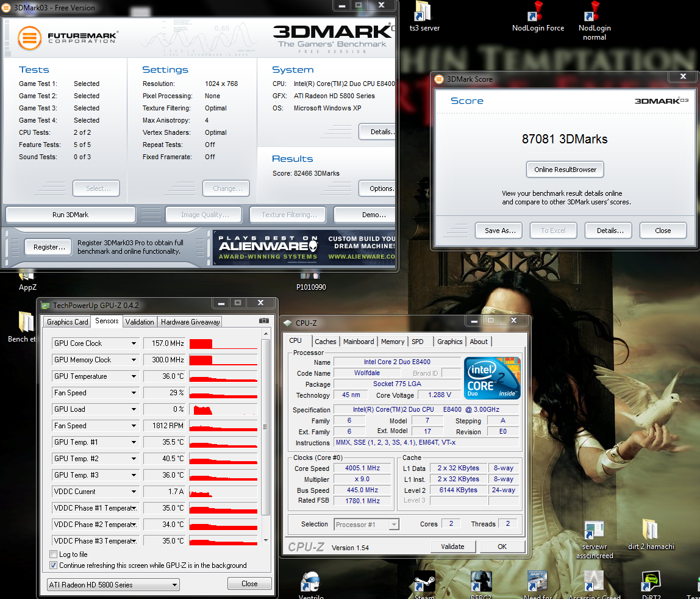700x599 pixels.
Task: Click the GPU-Z title bar icon
Action: click(x=45, y=306)
